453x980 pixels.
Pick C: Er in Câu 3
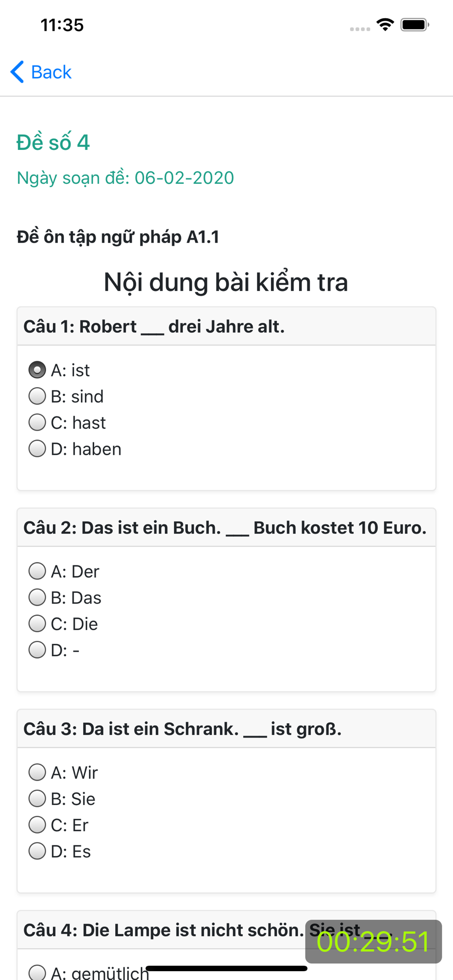tap(37, 825)
